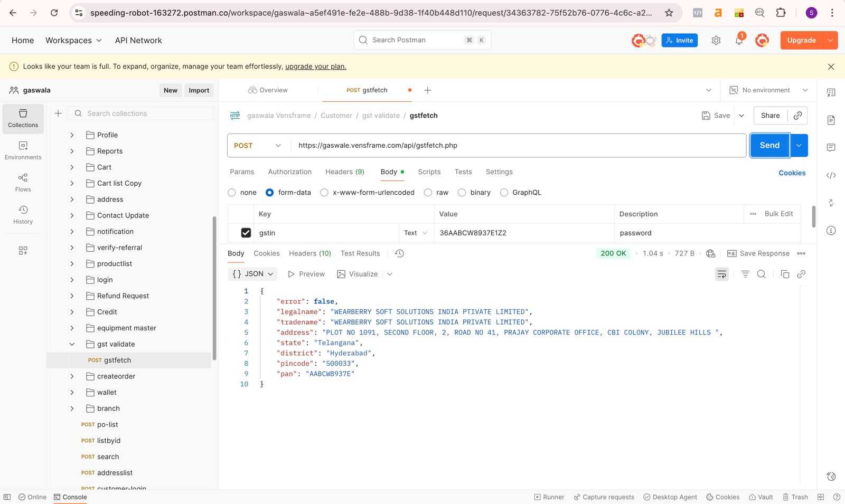Screen dimensions: 845x504
Task: Uncheck the gstin key checkbox
Action: pyautogui.click(x=246, y=233)
